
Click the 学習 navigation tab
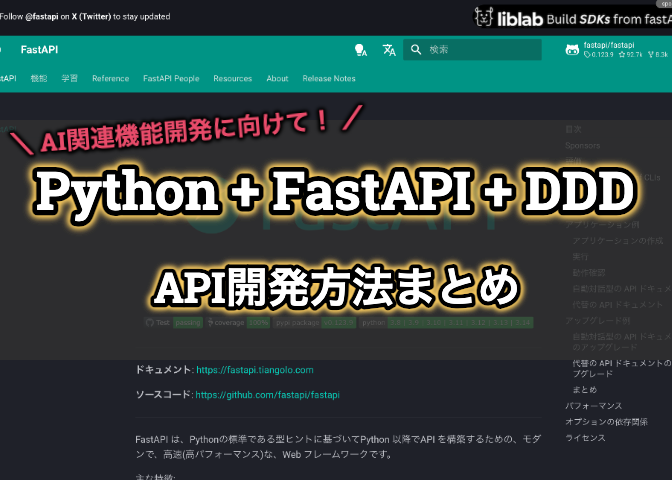[x=69, y=78]
